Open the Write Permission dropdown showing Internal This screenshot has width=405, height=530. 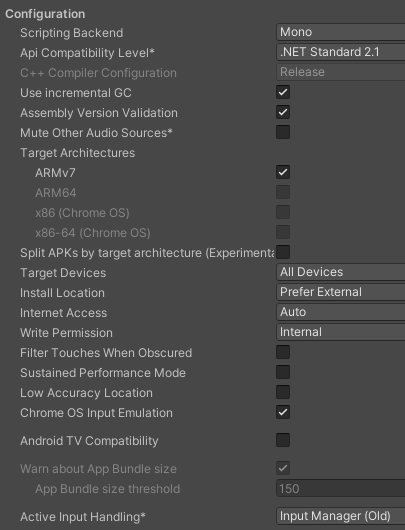[x=340, y=332]
